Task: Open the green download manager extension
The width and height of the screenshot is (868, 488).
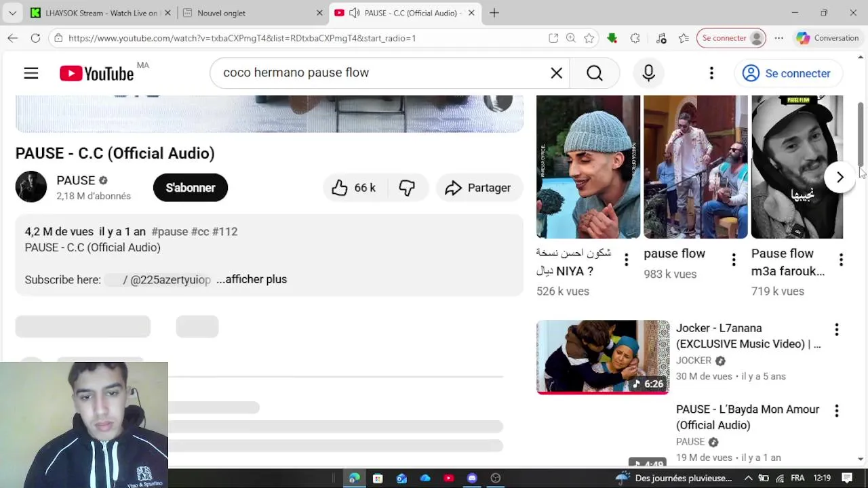Action: [612, 38]
